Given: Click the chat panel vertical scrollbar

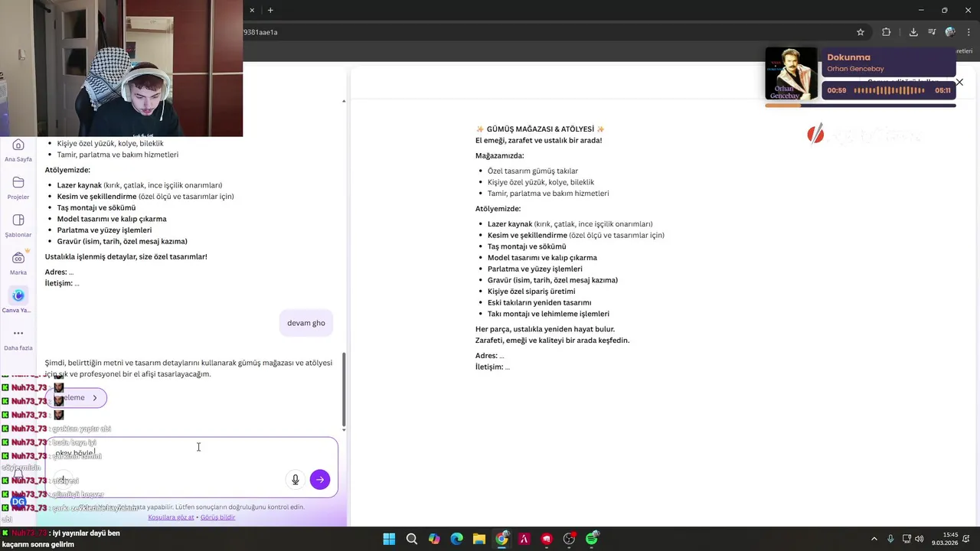Looking at the screenshot, I should 344,390.
